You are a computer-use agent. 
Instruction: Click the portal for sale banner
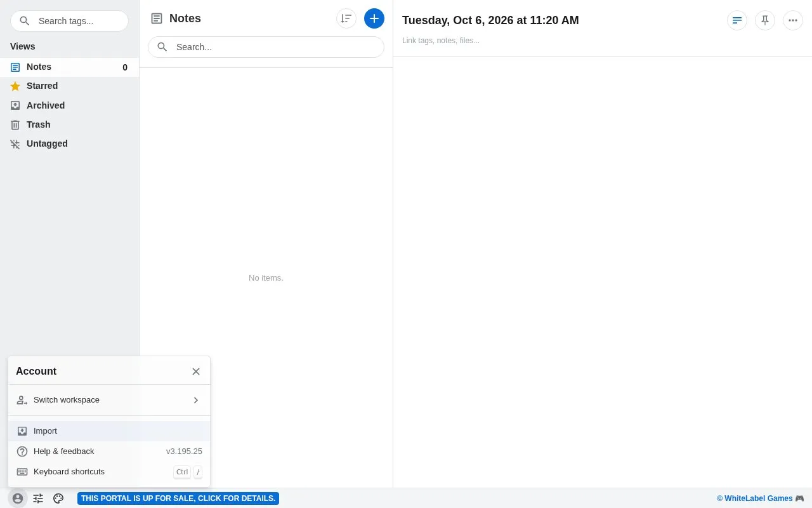[178, 498]
